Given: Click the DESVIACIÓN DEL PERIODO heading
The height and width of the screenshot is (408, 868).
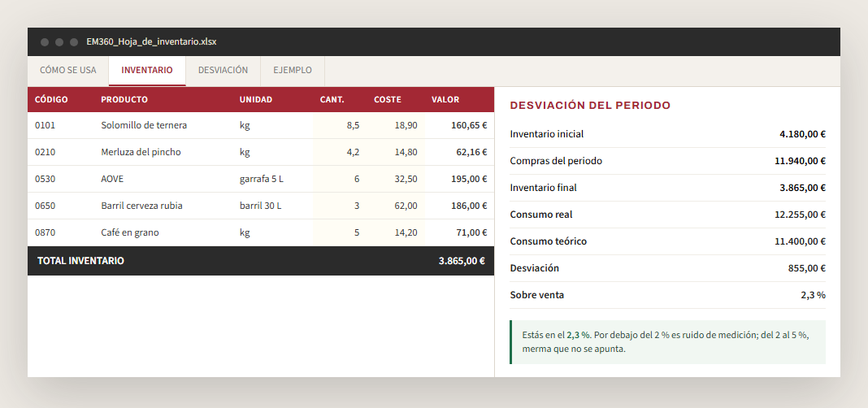Looking at the screenshot, I should point(590,105).
